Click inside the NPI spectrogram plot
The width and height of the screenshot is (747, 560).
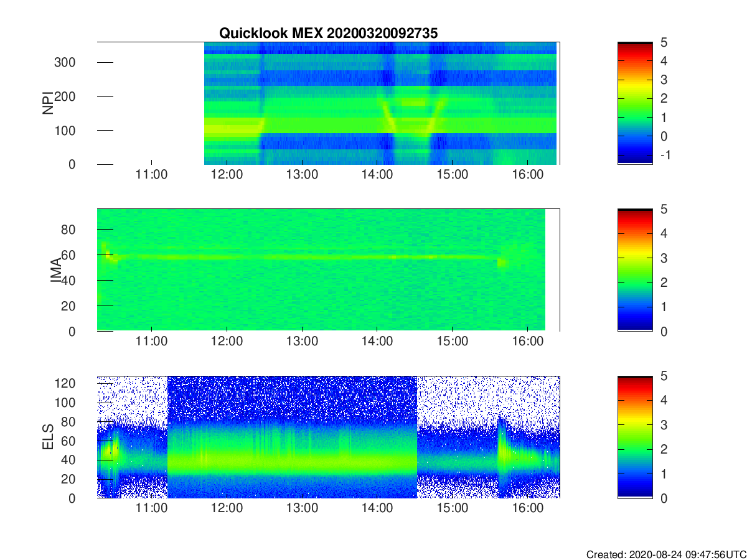(329, 103)
